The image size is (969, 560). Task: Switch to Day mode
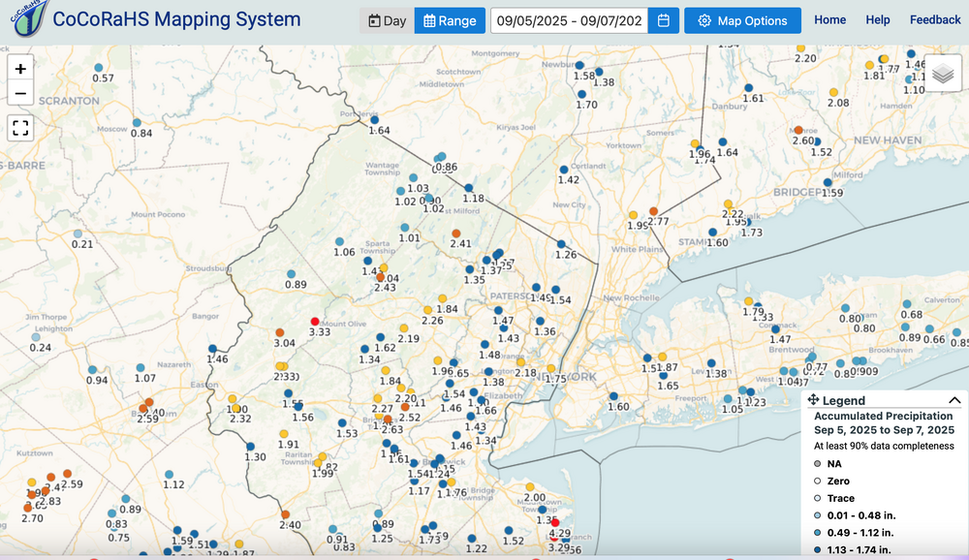coord(387,20)
